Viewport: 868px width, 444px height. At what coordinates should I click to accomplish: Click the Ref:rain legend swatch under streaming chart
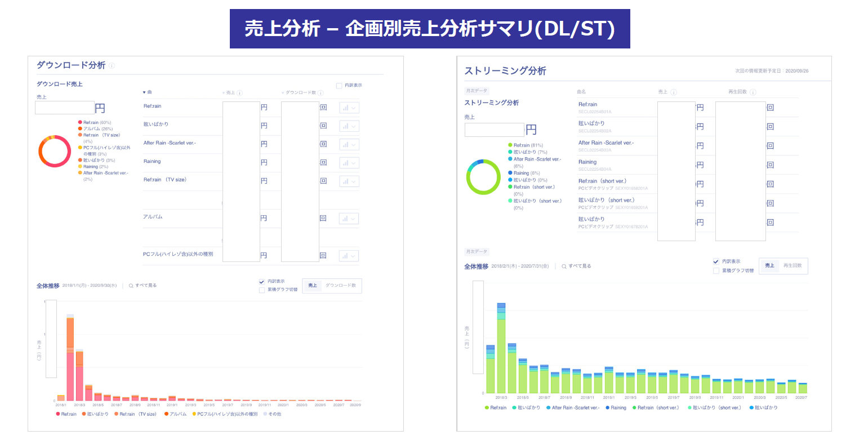(x=487, y=408)
